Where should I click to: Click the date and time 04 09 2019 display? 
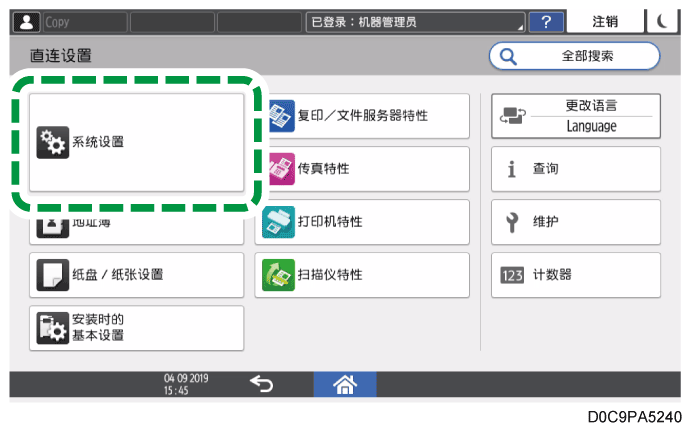point(186,384)
